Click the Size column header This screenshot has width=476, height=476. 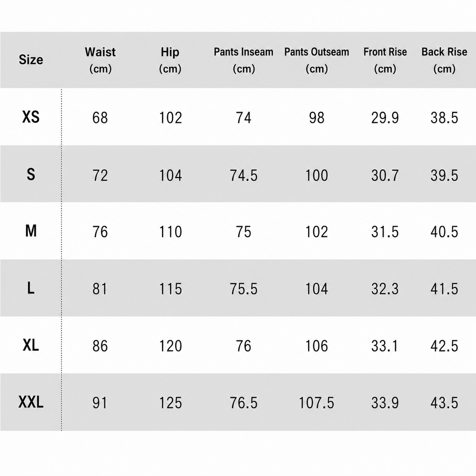click(x=31, y=59)
